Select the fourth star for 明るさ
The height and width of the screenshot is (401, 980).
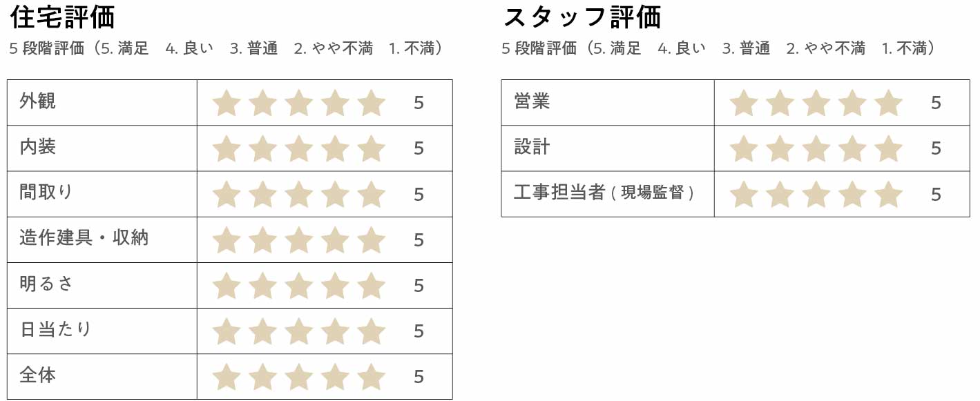pyautogui.click(x=336, y=286)
